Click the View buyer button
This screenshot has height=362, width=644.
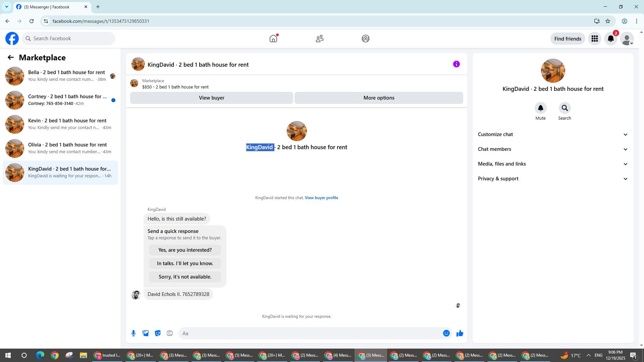[211, 98]
